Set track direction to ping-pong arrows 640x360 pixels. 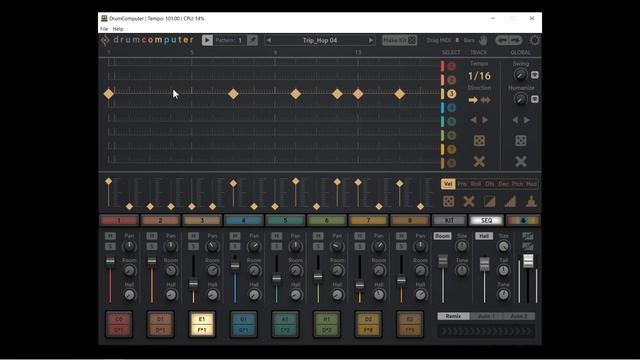(486, 100)
